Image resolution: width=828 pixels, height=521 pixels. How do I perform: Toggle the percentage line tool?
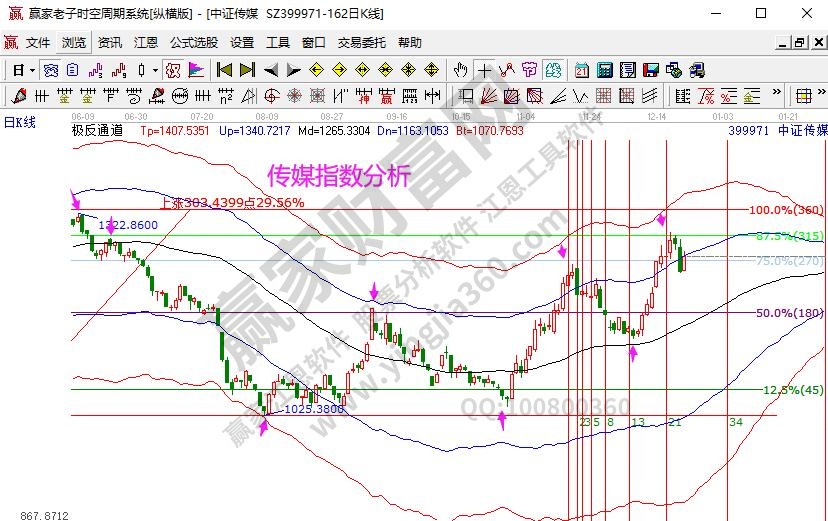pyautogui.click(x=706, y=97)
